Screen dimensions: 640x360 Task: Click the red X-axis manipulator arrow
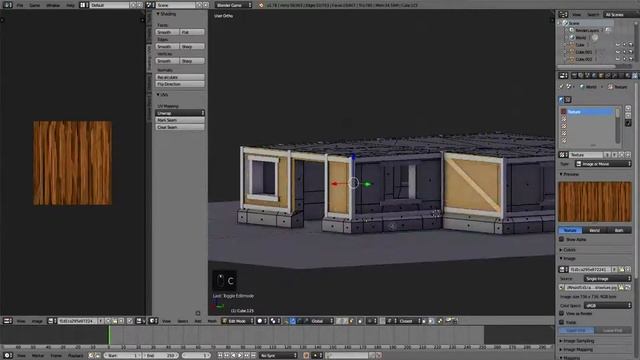click(335, 184)
